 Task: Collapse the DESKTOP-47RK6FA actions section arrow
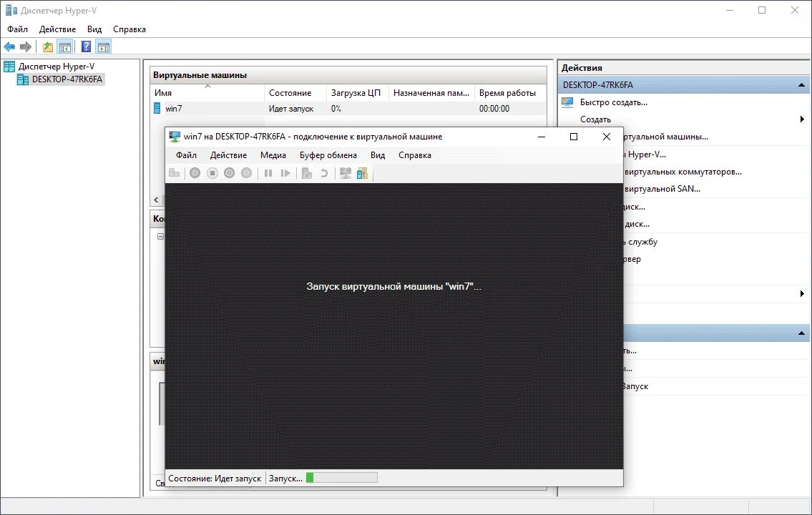801,85
